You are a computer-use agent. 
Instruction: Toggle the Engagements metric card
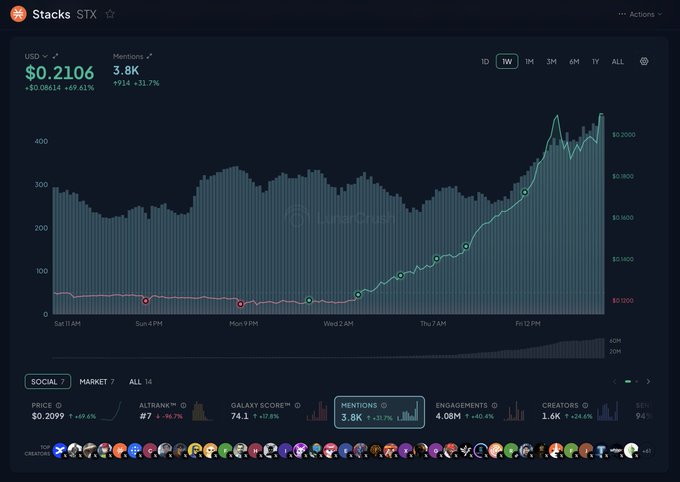(x=480, y=411)
